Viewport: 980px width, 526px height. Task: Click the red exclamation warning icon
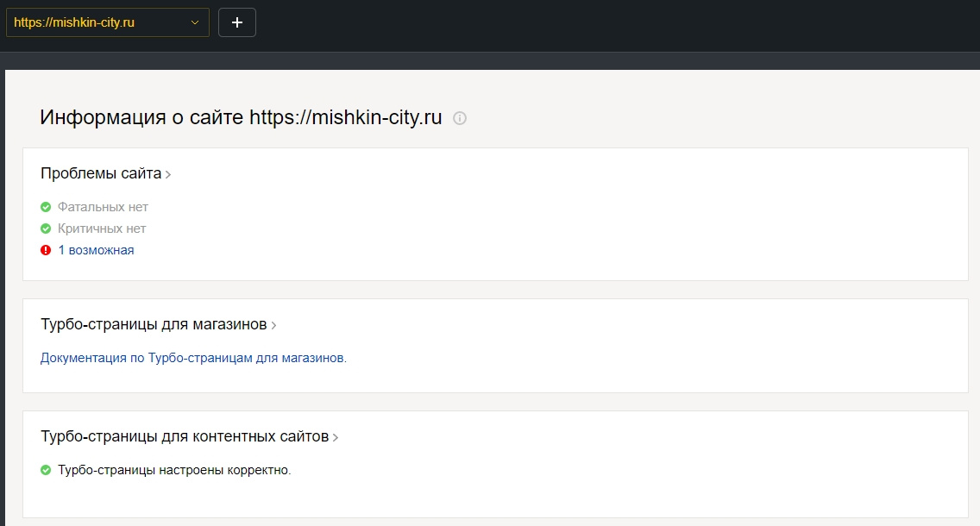[x=46, y=250]
